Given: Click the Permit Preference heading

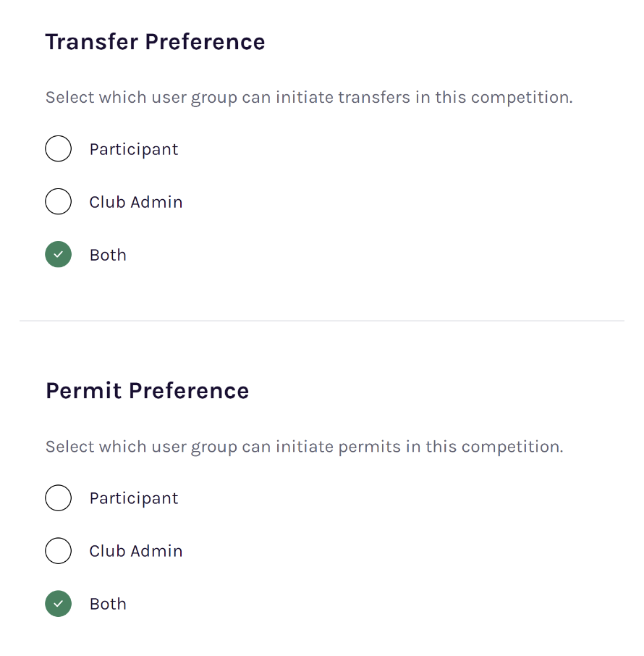Looking at the screenshot, I should (147, 390).
